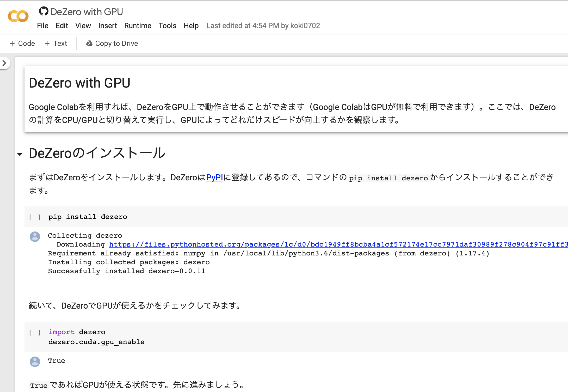Click the Google Colab logo
This screenshot has width=568, height=392.
point(18,16)
